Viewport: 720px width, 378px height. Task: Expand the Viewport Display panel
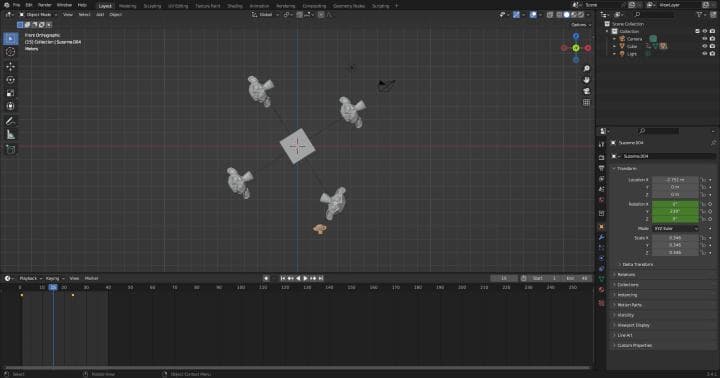coord(632,325)
